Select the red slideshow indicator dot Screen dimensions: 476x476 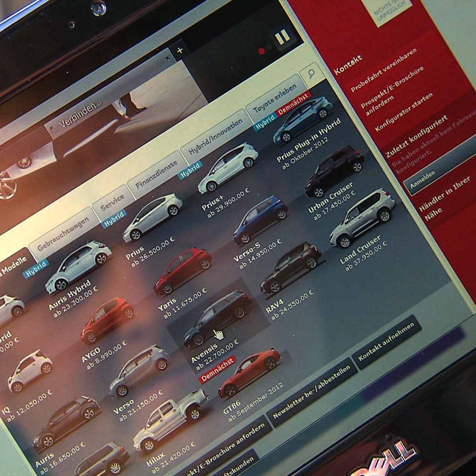(261, 51)
